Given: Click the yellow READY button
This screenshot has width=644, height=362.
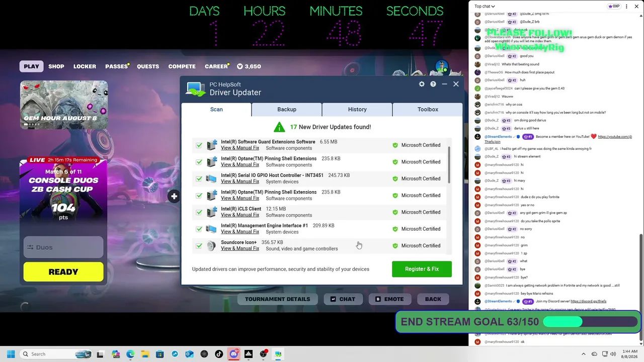Looking at the screenshot, I should tap(63, 272).
